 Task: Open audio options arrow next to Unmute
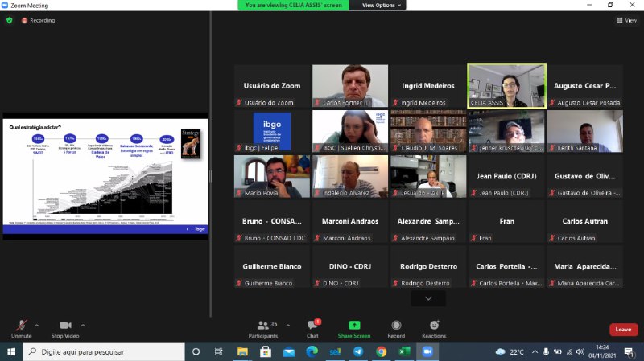tap(36, 326)
